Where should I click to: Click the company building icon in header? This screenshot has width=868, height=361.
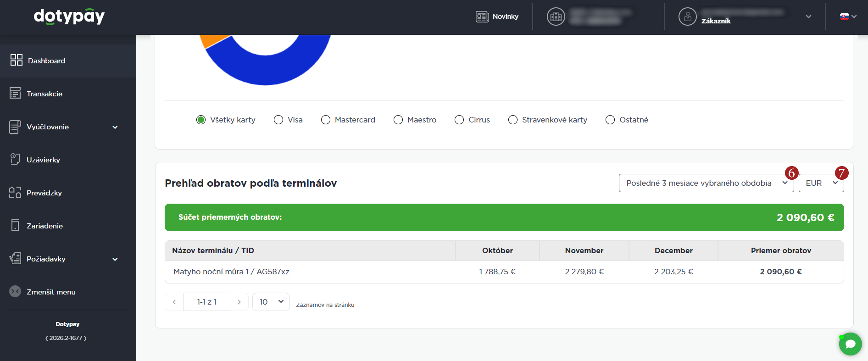click(x=556, y=17)
